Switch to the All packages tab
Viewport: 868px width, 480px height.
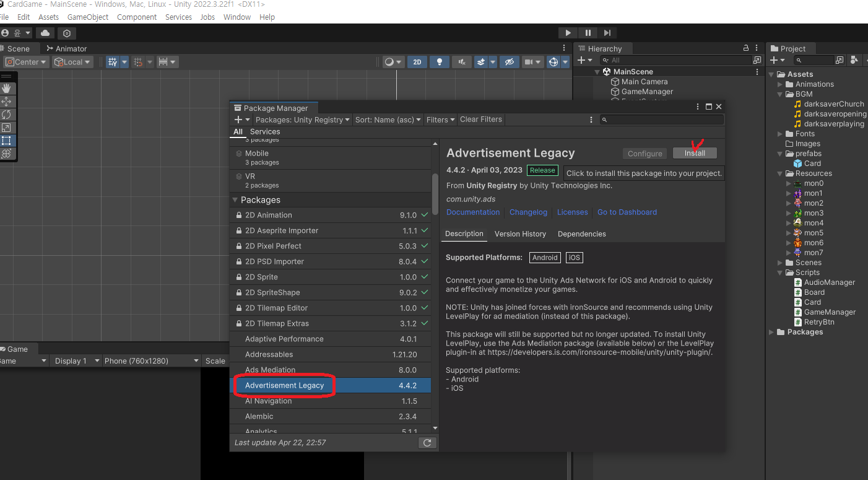[x=238, y=131]
